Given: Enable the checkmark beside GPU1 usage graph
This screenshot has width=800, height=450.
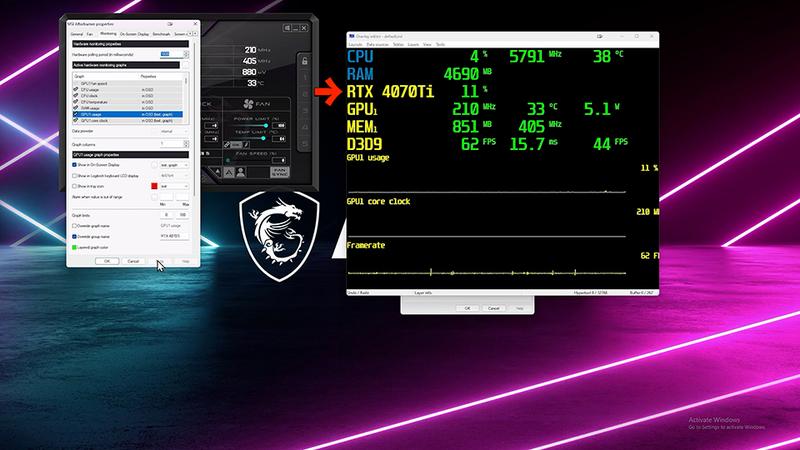Looking at the screenshot, I should pos(75,115).
